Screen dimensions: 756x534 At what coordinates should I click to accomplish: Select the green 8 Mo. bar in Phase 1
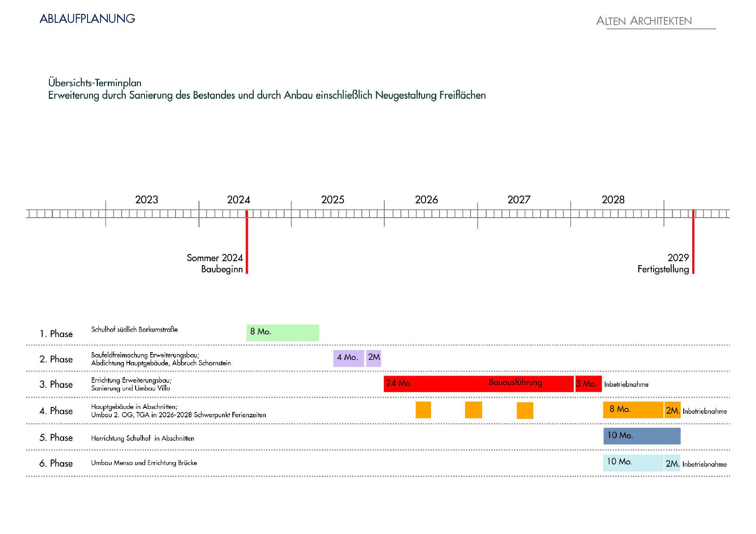click(x=282, y=333)
